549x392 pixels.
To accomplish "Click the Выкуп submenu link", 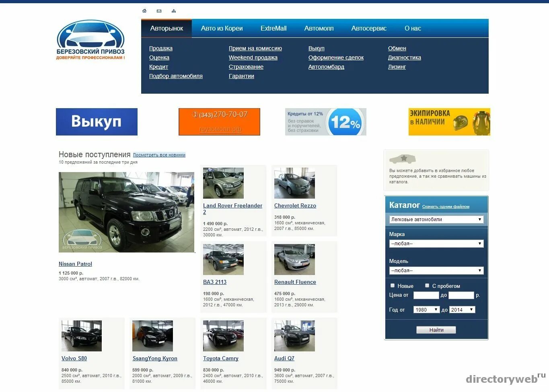I will pos(317,48).
